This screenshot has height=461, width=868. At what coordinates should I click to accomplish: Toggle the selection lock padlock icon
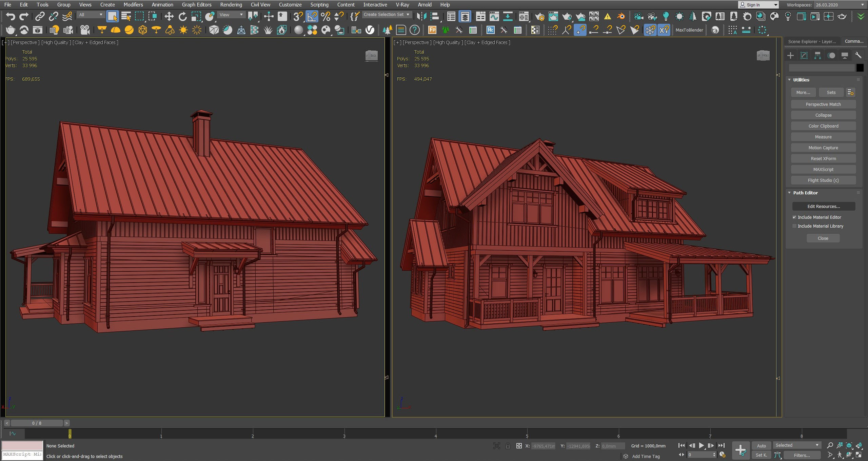pyautogui.click(x=508, y=446)
